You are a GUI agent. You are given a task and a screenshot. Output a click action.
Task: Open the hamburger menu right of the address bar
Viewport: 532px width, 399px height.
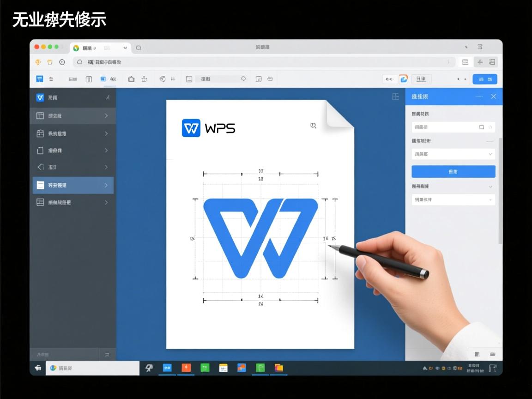[465, 61]
